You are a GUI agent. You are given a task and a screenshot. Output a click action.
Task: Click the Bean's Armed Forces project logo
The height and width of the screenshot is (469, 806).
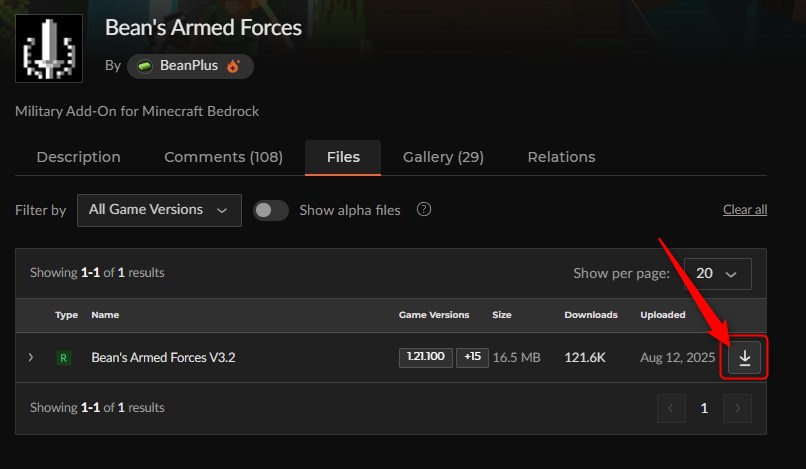[x=49, y=48]
